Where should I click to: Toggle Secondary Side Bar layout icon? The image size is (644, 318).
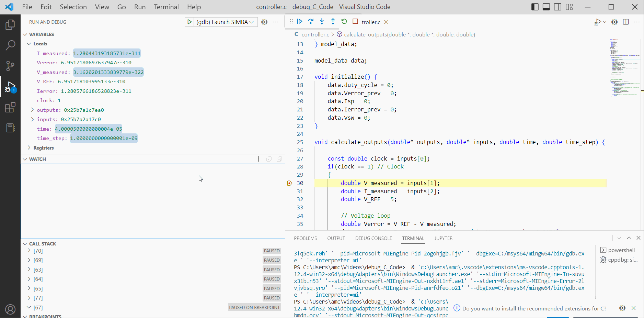coord(558,7)
